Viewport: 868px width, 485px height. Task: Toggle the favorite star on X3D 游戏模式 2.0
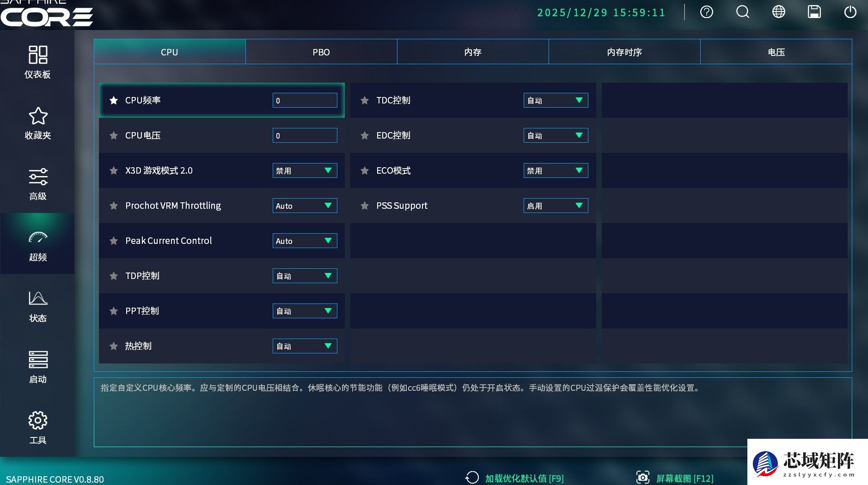pos(114,170)
